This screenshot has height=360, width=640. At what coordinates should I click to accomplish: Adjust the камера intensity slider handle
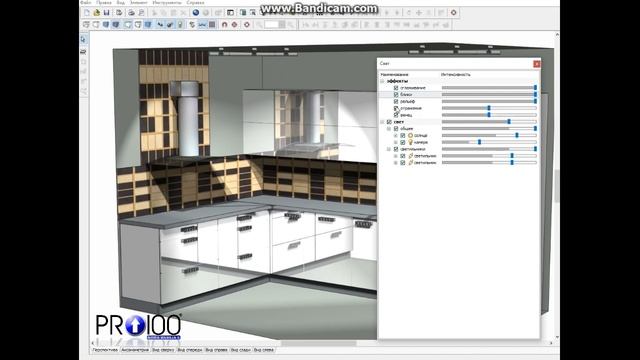pyautogui.click(x=480, y=142)
